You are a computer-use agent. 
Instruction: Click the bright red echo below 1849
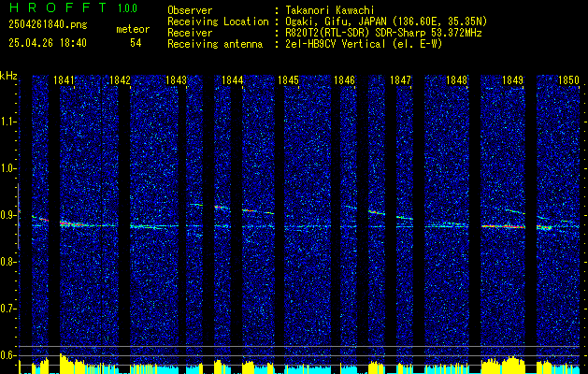click(x=503, y=226)
